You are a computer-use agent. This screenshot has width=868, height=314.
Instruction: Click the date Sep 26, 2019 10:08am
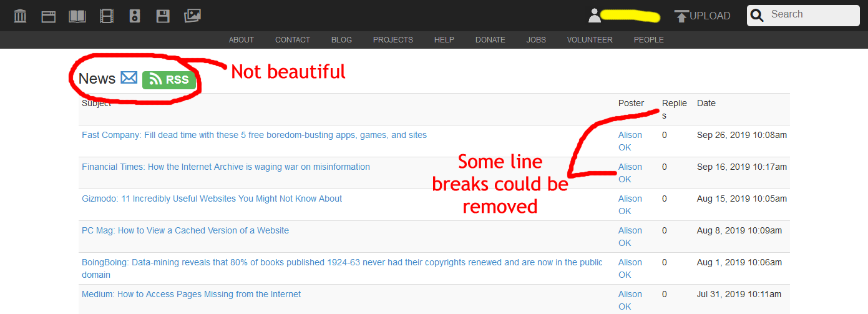pos(742,135)
